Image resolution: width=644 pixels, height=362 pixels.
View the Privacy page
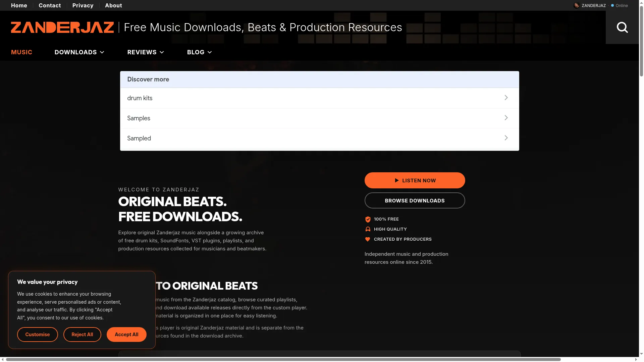click(83, 5)
